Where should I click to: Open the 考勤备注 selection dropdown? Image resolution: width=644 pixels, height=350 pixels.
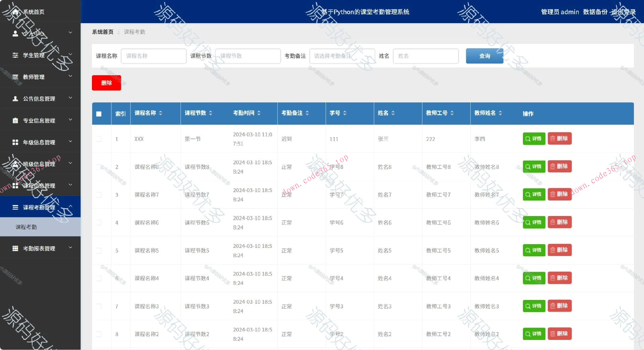(x=342, y=56)
